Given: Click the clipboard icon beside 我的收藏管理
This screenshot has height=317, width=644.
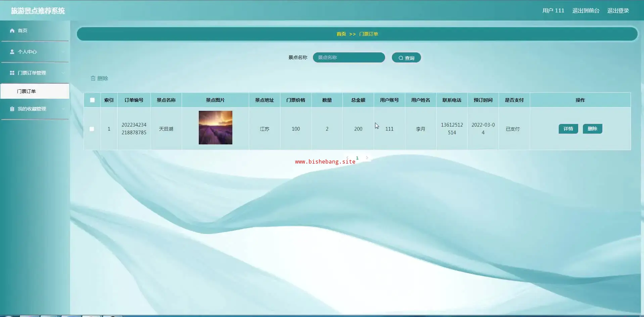Looking at the screenshot, I should point(12,109).
